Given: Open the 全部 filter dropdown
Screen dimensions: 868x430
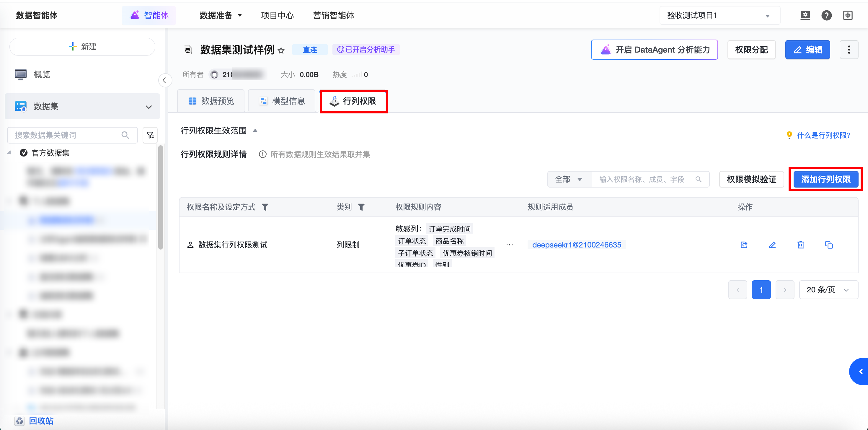Looking at the screenshot, I should (x=569, y=179).
